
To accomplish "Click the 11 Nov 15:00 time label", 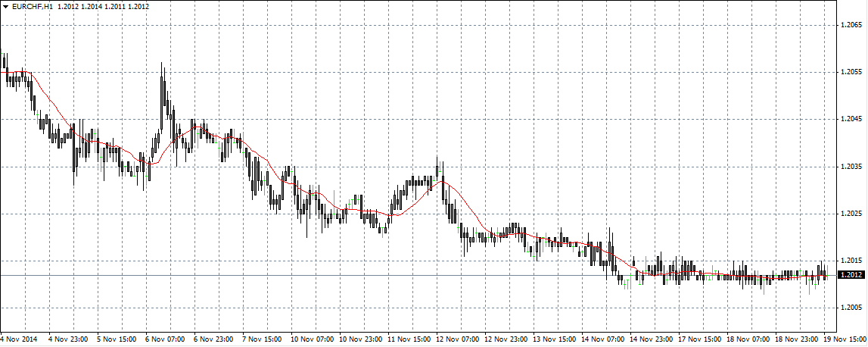I will pyautogui.click(x=409, y=339).
